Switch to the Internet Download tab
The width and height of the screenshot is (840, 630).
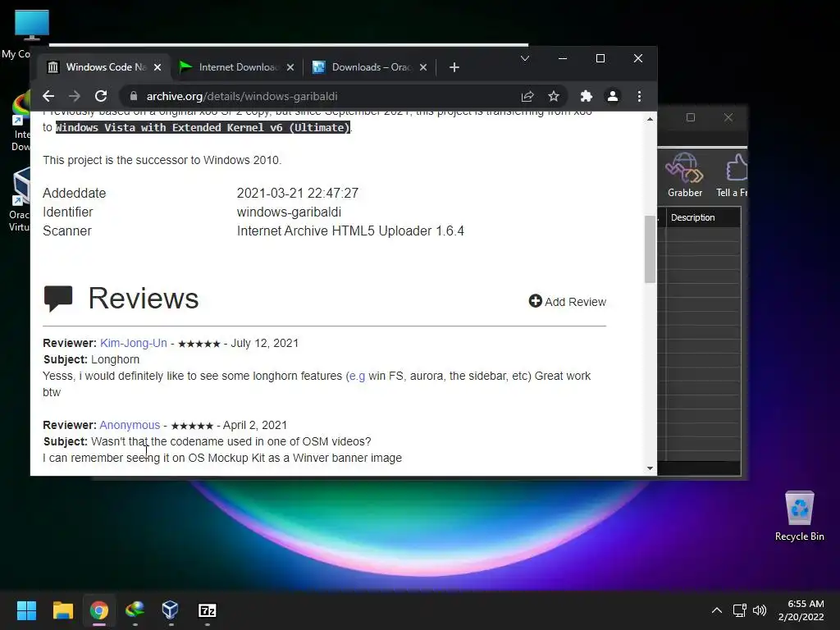(x=237, y=67)
